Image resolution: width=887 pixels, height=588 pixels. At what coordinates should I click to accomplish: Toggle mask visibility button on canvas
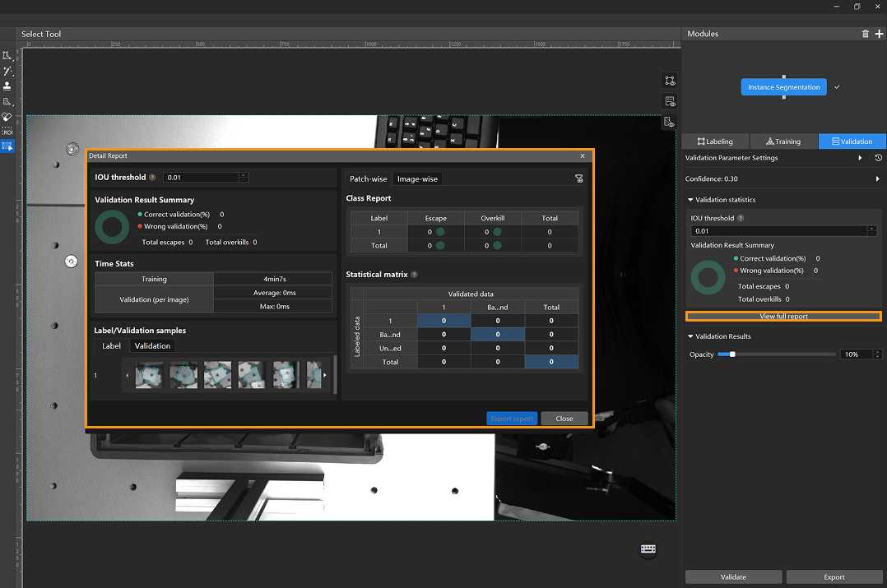[670, 122]
